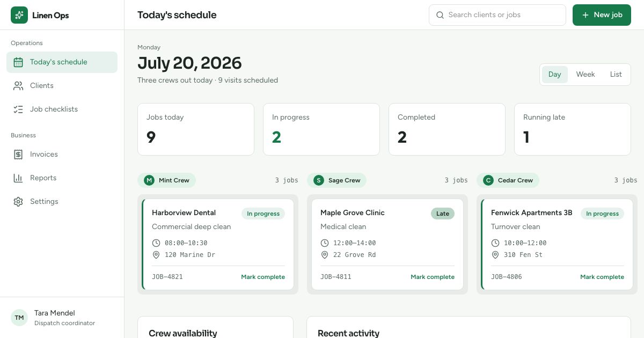
Task: Switch to List view
Action: pos(616,75)
